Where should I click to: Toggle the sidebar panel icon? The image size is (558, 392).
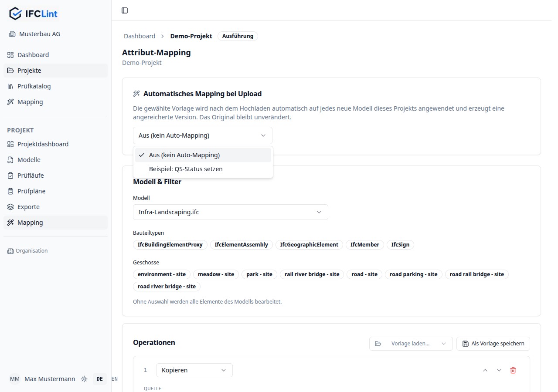(x=125, y=10)
